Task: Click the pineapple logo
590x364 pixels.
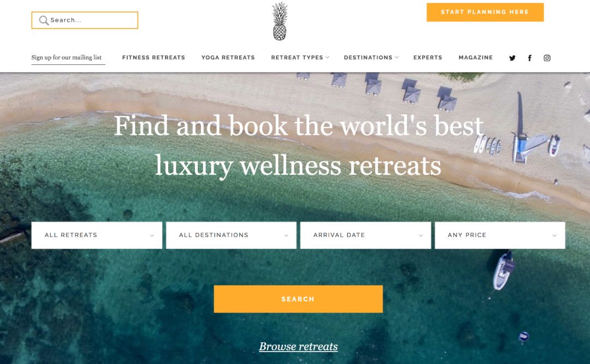Action: click(280, 21)
